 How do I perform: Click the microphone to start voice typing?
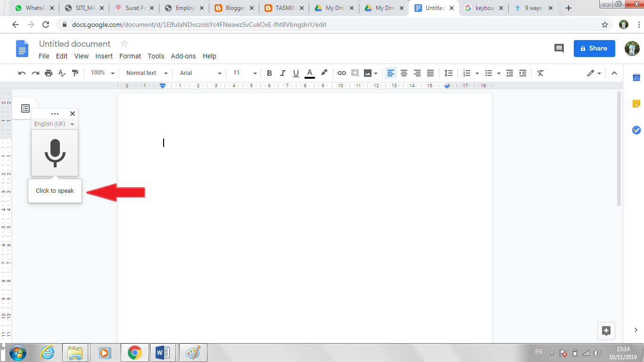tap(55, 153)
